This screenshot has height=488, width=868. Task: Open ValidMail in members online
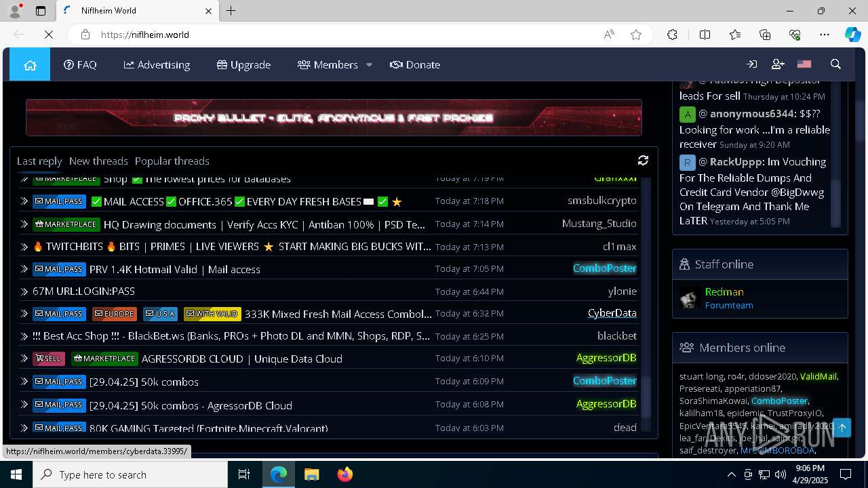click(818, 376)
